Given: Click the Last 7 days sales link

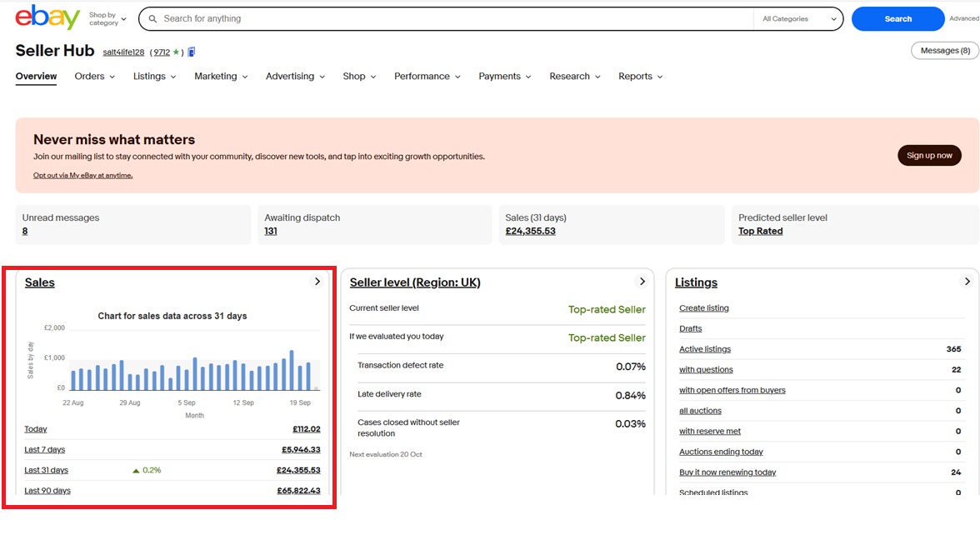Looking at the screenshot, I should tap(44, 450).
